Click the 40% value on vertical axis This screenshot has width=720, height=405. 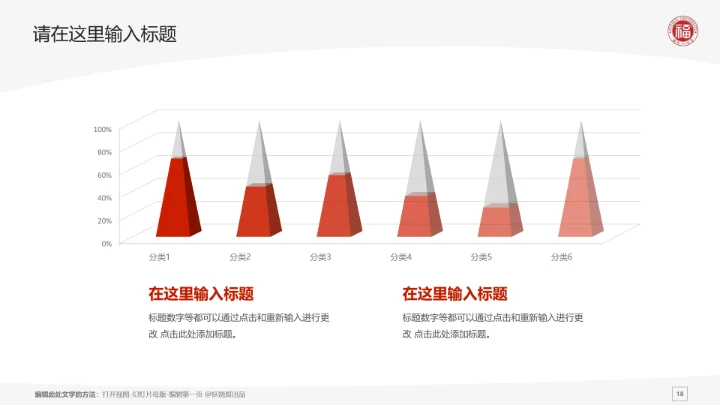[x=104, y=198]
